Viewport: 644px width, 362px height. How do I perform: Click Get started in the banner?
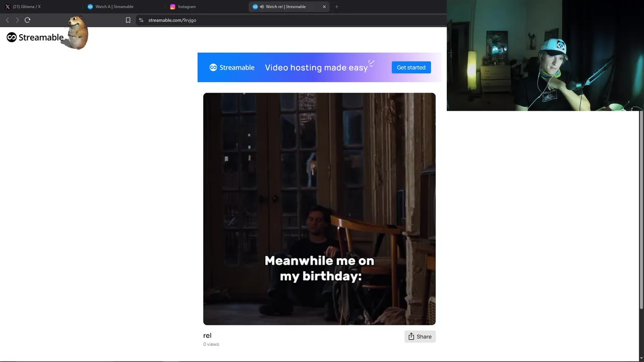coord(411,67)
